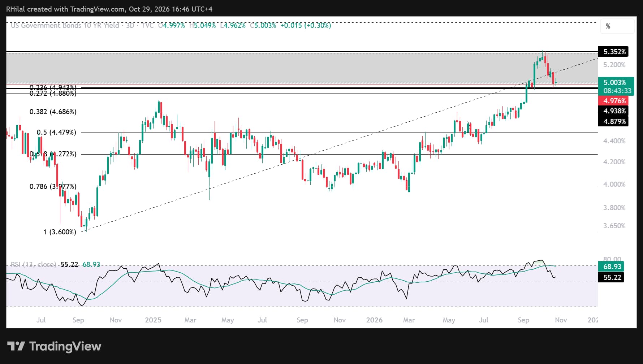
Task: Click the 5.352% price label
Action: coord(613,52)
